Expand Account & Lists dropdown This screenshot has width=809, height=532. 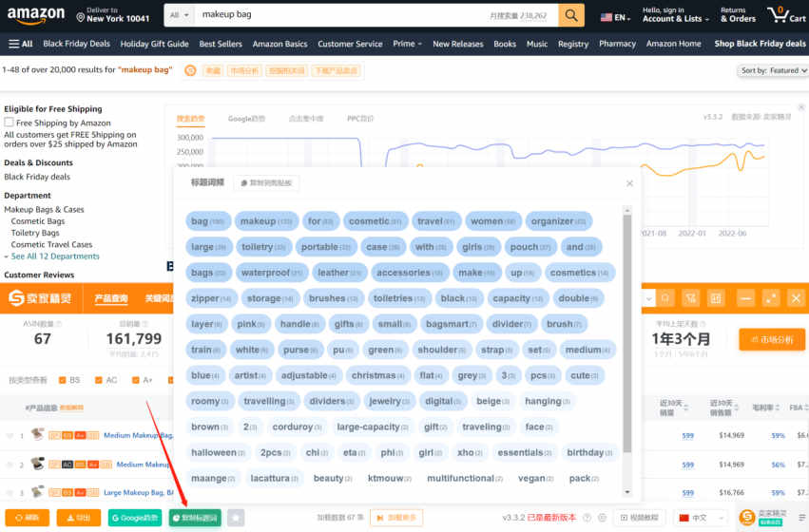(x=675, y=15)
